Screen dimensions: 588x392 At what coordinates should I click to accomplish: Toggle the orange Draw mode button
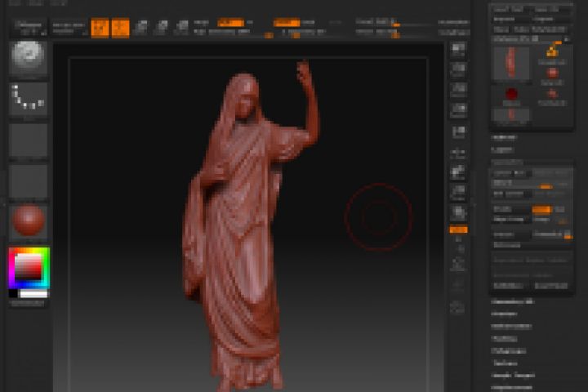pyautogui.click(x=120, y=28)
